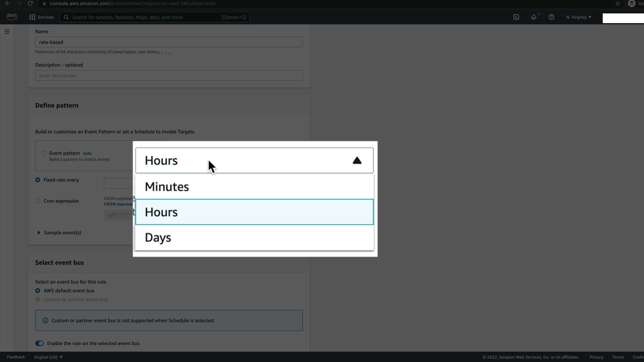
Task: Reload the browser page
Action: coord(30,3)
